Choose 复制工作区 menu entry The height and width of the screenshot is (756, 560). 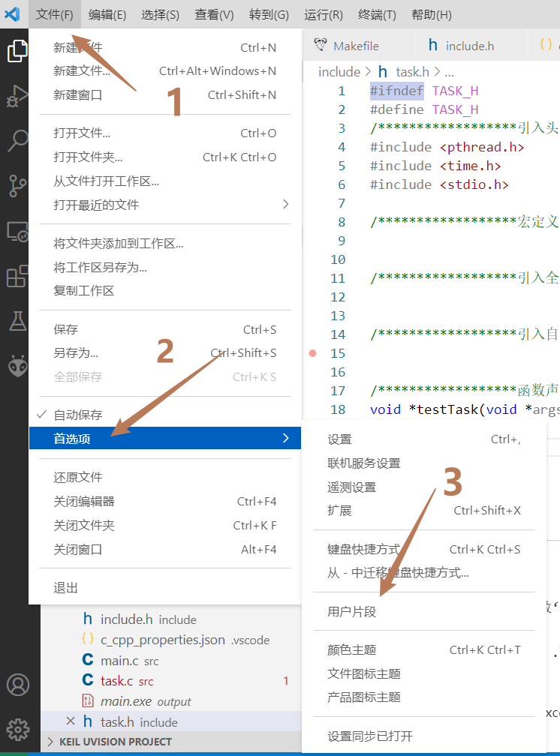click(x=164, y=291)
